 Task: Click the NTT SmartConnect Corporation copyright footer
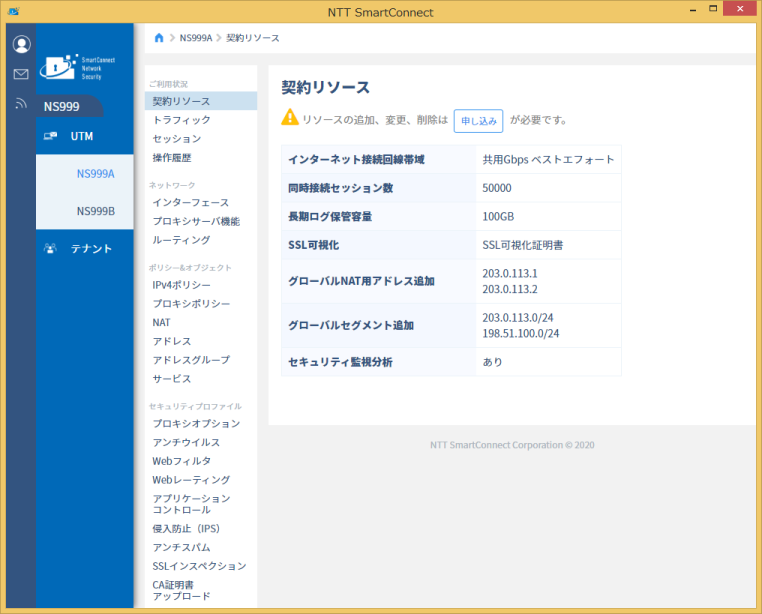click(x=512, y=445)
